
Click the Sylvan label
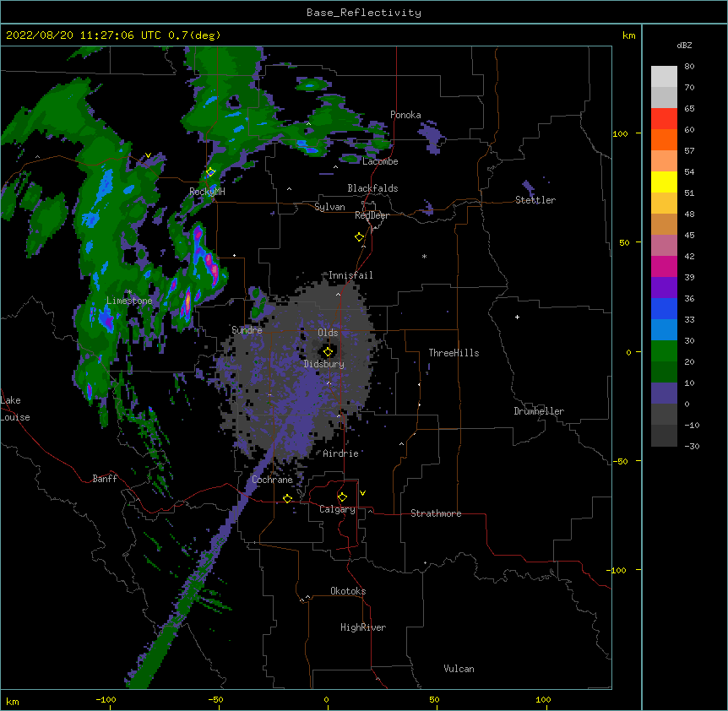[329, 207]
